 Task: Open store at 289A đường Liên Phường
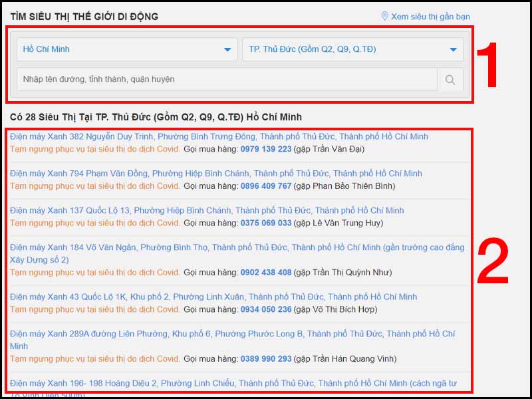[x=232, y=340]
